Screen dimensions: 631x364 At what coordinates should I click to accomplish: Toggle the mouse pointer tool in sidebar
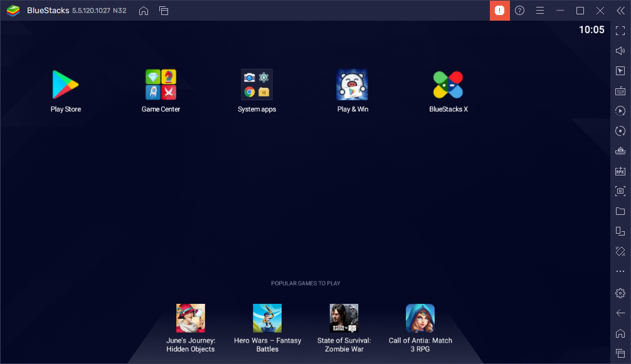(620, 70)
